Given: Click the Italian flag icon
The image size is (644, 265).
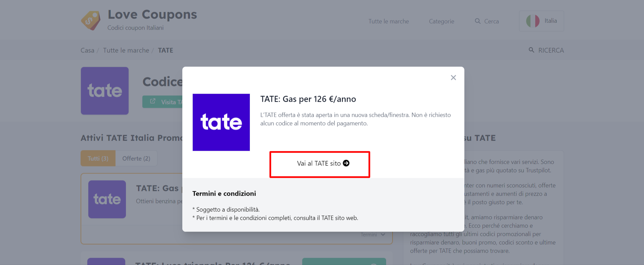Looking at the screenshot, I should pyautogui.click(x=533, y=21).
